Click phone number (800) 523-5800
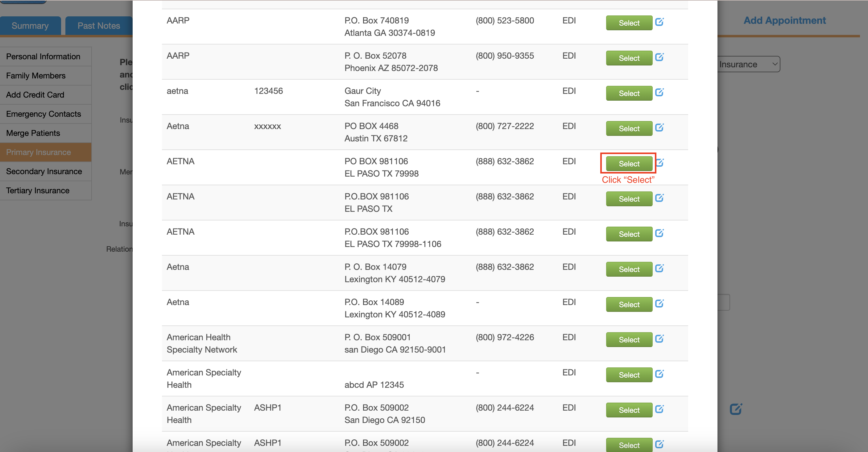 [504, 20]
